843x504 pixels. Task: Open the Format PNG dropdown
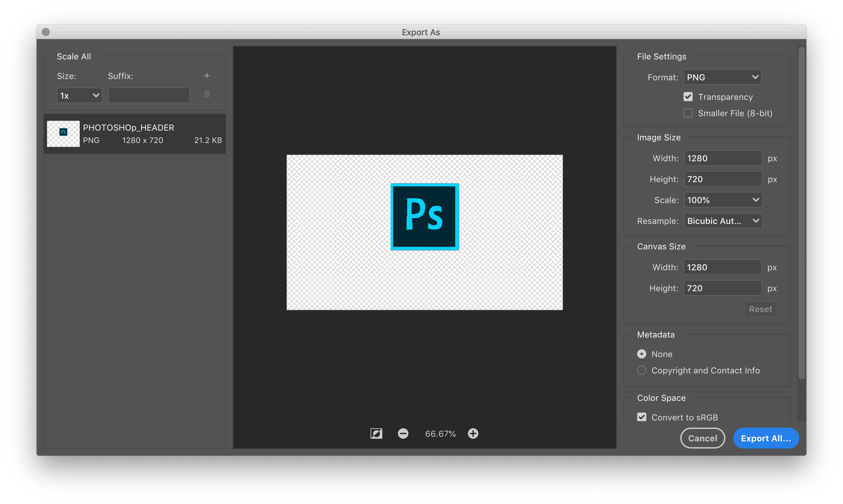[x=722, y=77]
